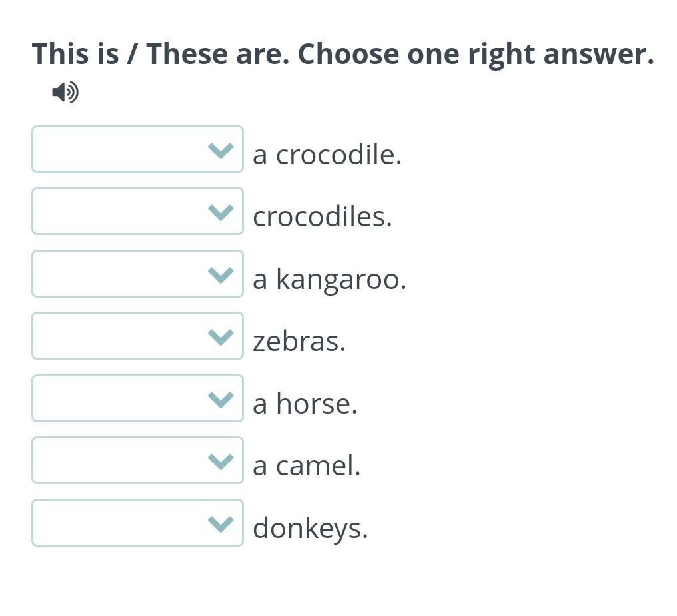Click the "a crocodile." text
The image size is (677, 616).
(327, 155)
